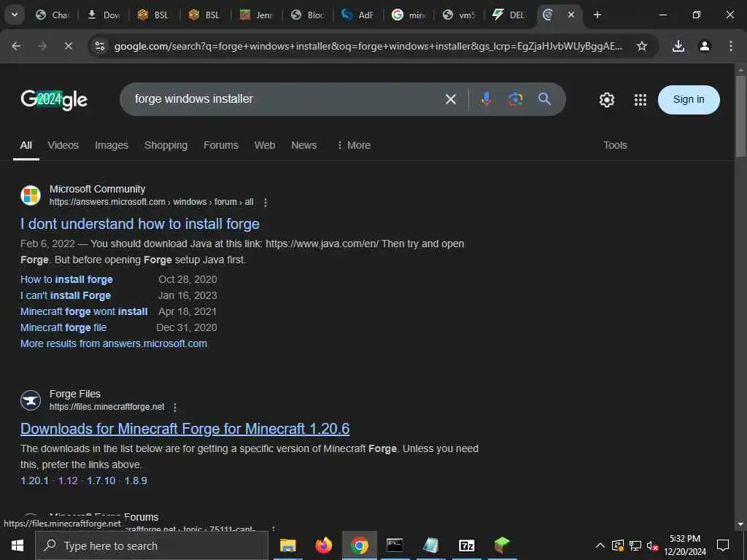Switch to the first BSL browser tab
747x560 pixels.
point(155,15)
